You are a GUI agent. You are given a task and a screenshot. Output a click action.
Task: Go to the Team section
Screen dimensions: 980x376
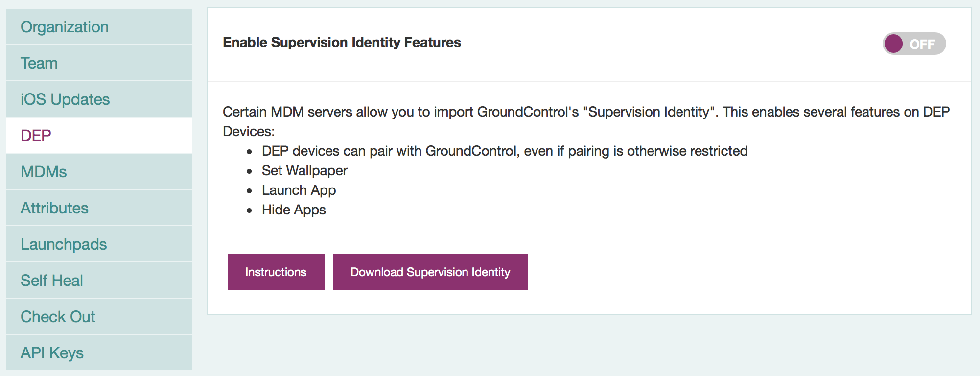99,63
